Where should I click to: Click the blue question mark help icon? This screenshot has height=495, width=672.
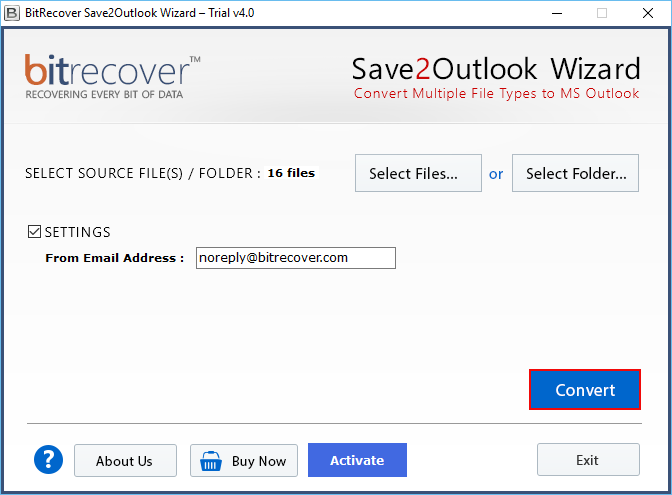point(48,460)
